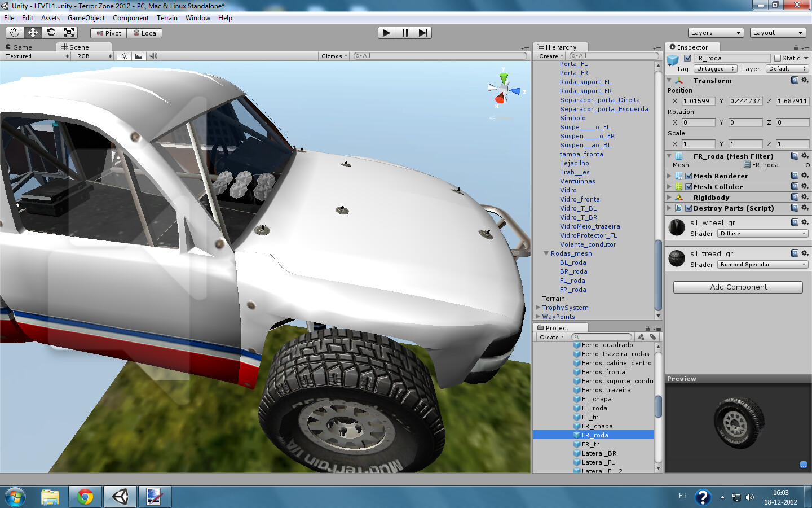This screenshot has width=812, height=508.
Task: Disable the Mesh Collider component checkbox
Action: [689, 186]
